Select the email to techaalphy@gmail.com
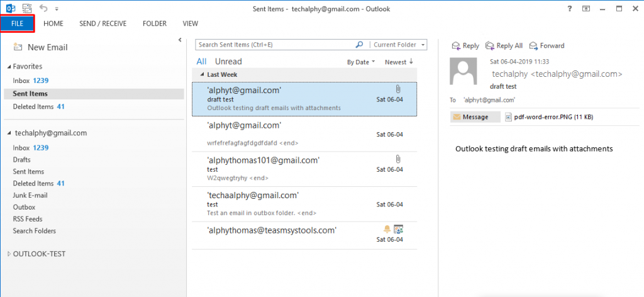The height and width of the screenshot is (297, 644). [304, 204]
